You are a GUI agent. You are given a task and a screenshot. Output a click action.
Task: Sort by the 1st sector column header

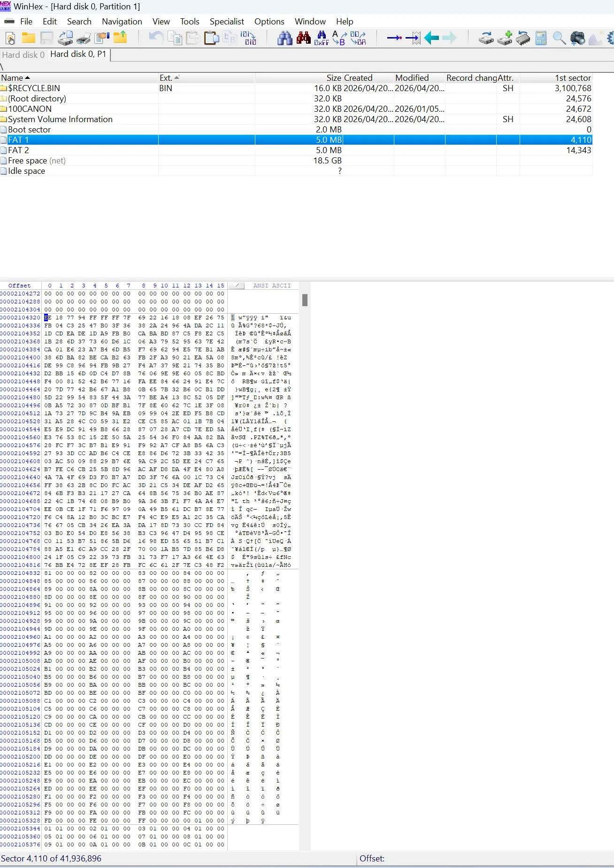pyautogui.click(x=556, y=78)
